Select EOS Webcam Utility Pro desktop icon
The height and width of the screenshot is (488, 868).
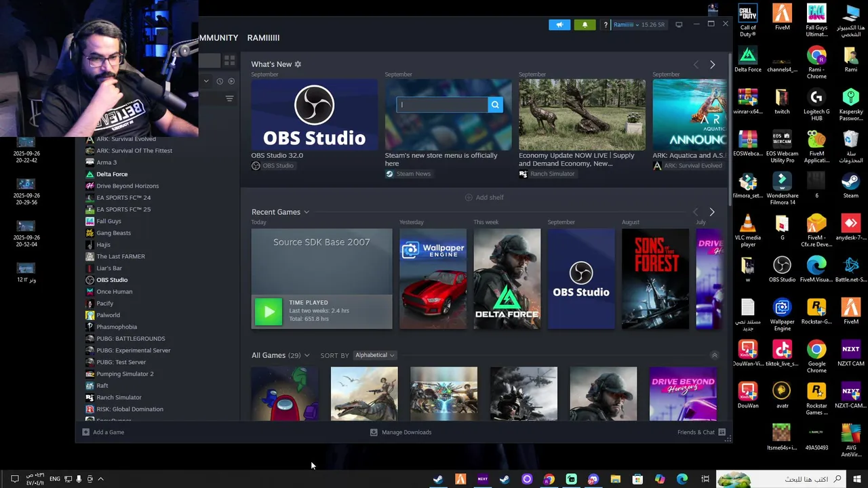point(782,146)
